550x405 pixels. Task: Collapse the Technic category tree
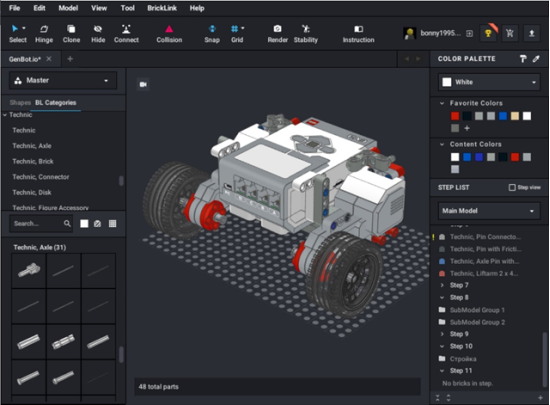click(5, 115)
